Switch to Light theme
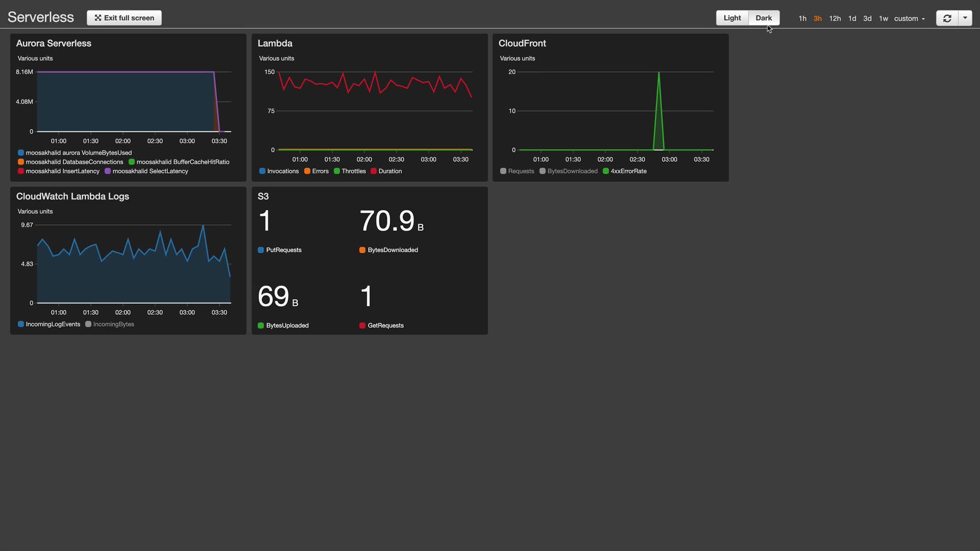The width and height of the screenshot is (980, 551). point(732,18)
